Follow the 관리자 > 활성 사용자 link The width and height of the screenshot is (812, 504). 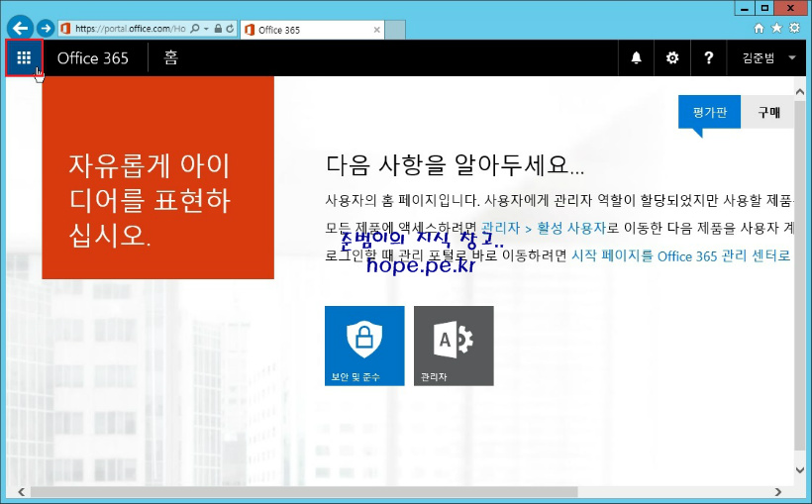coord(544,228)
